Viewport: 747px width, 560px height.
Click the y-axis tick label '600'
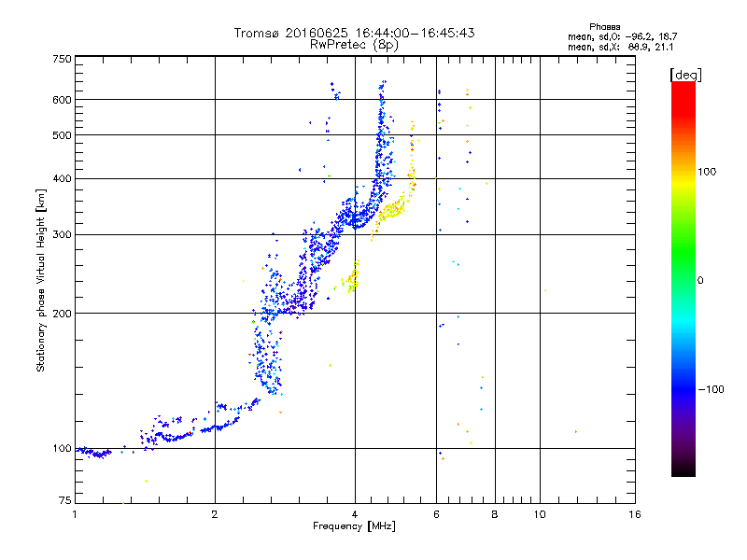(62, 100)
